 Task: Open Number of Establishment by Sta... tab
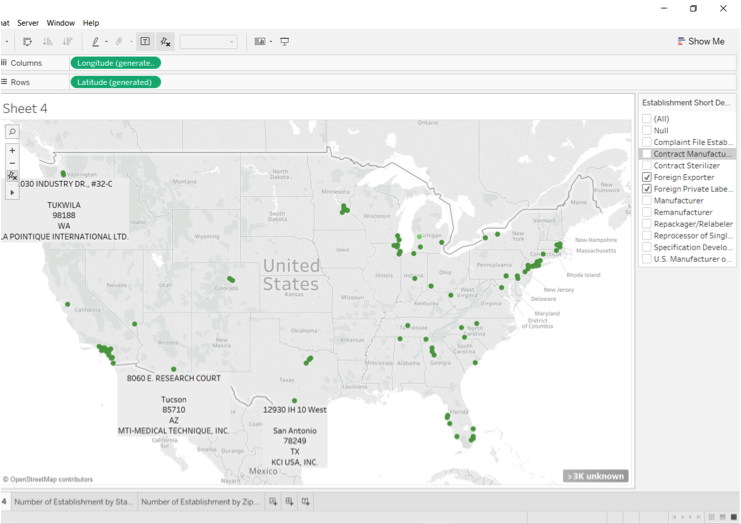pos(73,501)
